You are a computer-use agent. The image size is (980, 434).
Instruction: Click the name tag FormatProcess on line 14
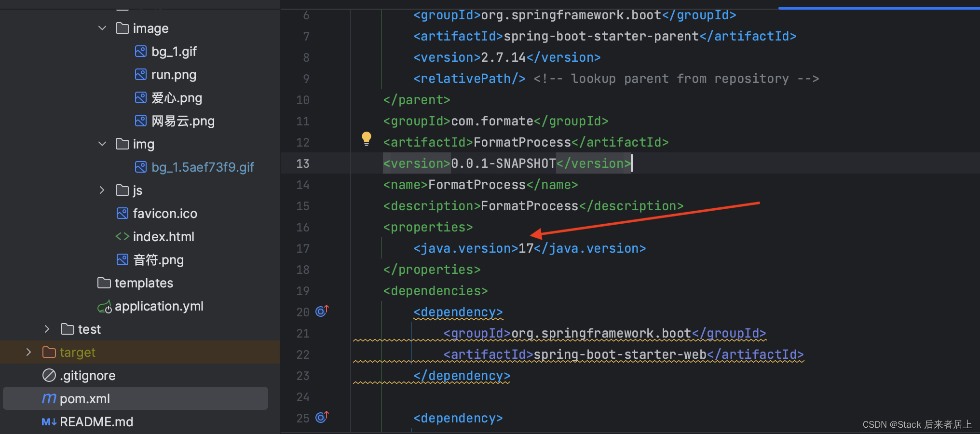(x=480, y=185)
